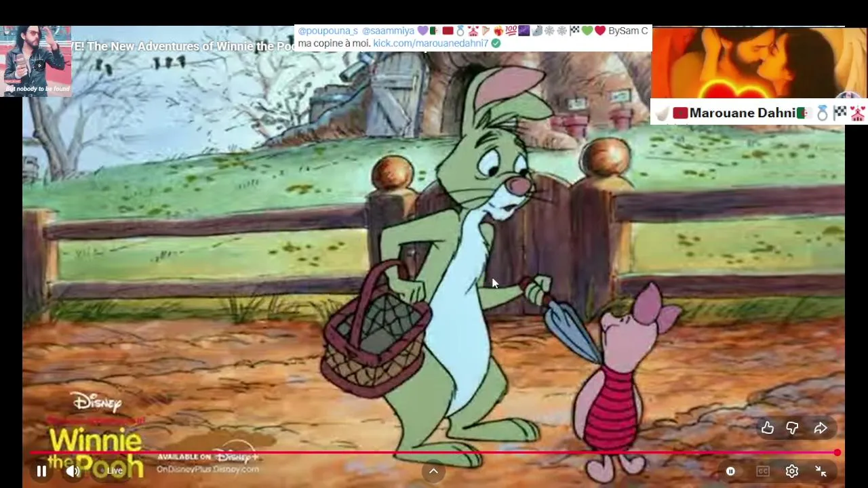The width and height of the screenshot is (868, 488).
Task: Open the kissing couple thumbnail at top right
Action: click(x=759, y=63)
